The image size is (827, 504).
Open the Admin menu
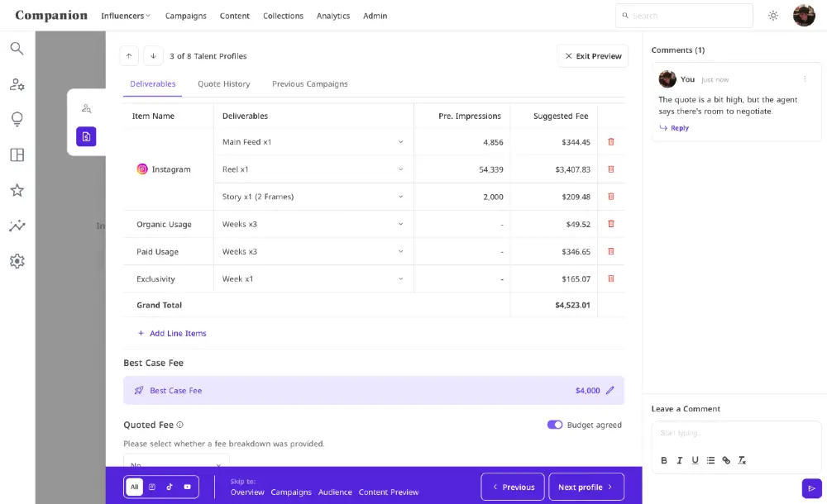[x=375, y=16]
